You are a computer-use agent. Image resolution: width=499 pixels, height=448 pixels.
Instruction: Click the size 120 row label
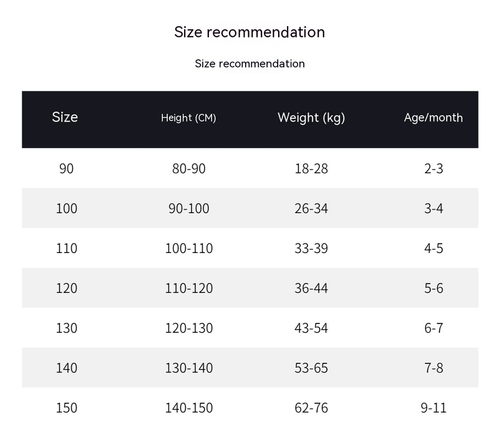click(66, 288)
